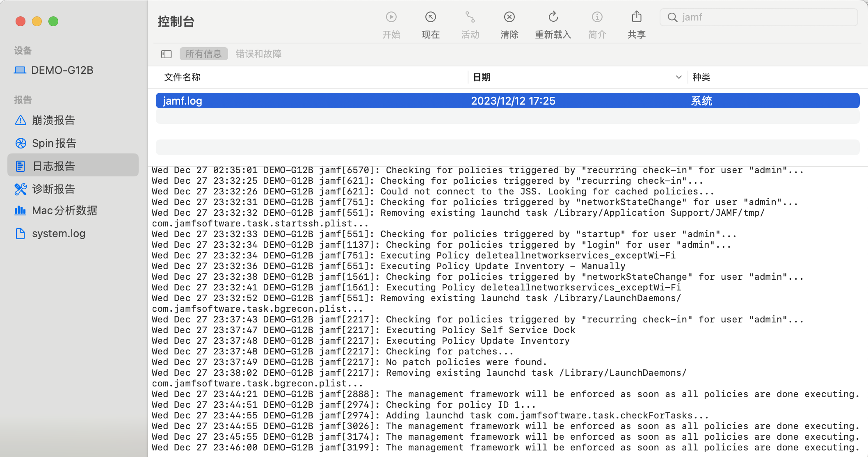
Task: Click the system.log file icon
Action: click(21, 233)
